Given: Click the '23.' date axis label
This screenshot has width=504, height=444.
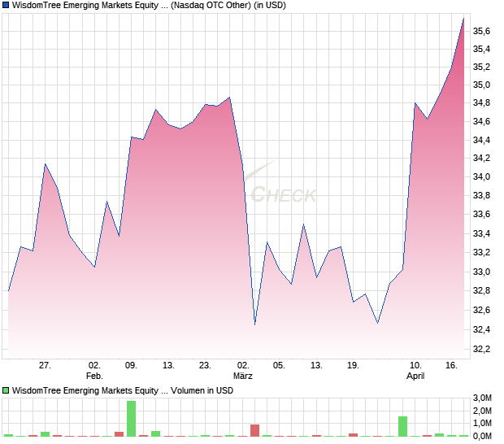Looking at the screenshot, I should click(x=205, y=366).
